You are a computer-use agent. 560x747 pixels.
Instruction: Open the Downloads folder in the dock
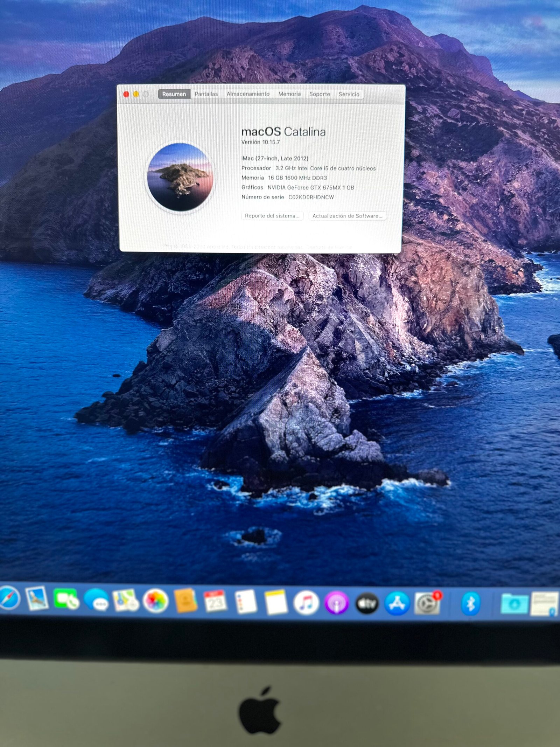point(514,603)
